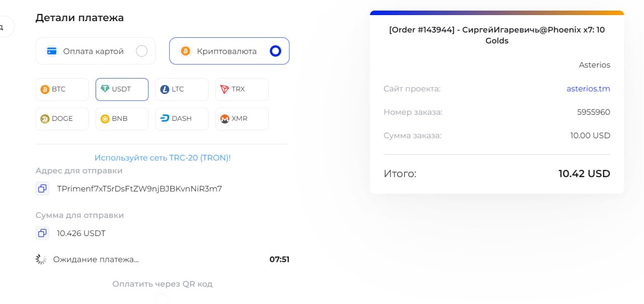Copy the 10.426 USDT amount icon
The width and height of the screenshot is (644, 304).
42,233
